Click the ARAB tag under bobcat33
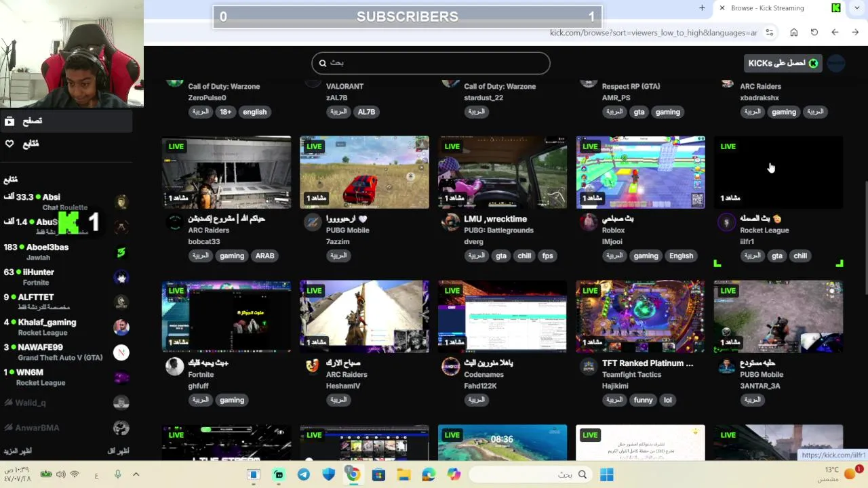This screenshot has width=868, height=488. [265, 256]
